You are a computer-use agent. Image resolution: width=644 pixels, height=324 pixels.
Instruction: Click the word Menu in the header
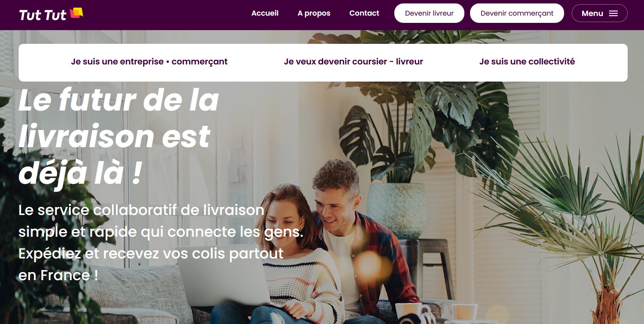pos(592,13)
